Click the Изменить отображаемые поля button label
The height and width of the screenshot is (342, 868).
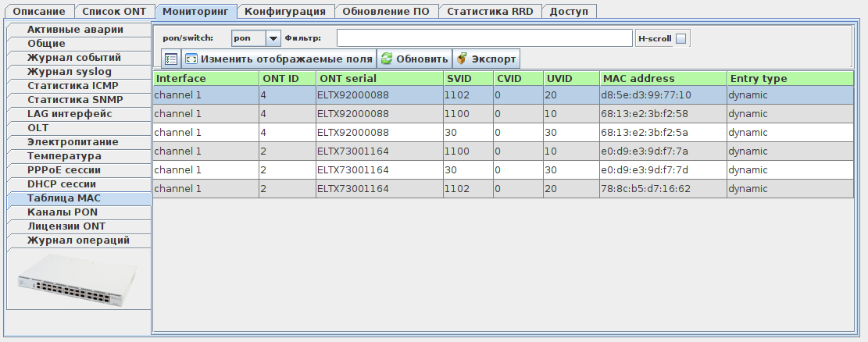[286, 59]
